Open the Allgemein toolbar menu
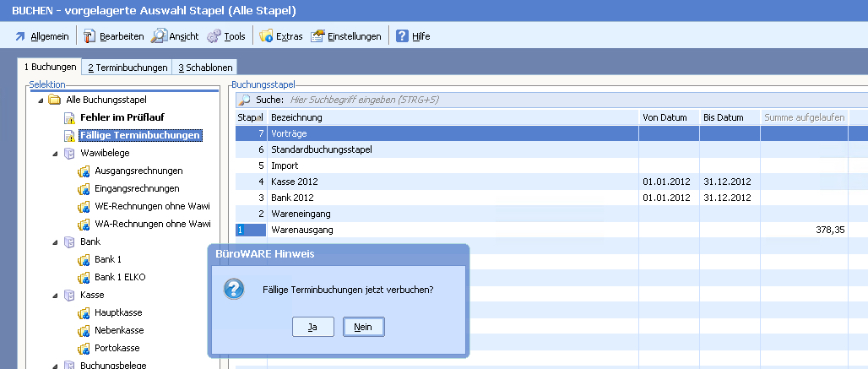 (41, 36)
